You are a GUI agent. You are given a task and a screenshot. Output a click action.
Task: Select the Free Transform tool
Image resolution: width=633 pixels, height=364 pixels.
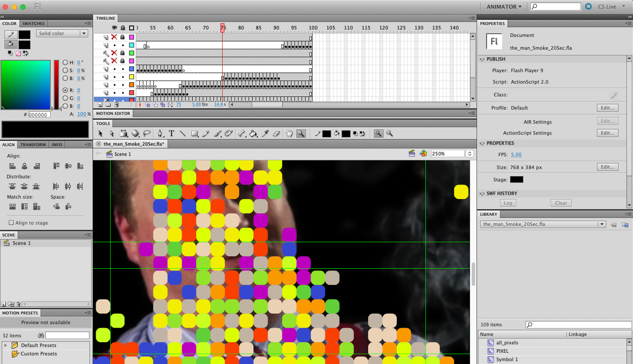[124, 133]
